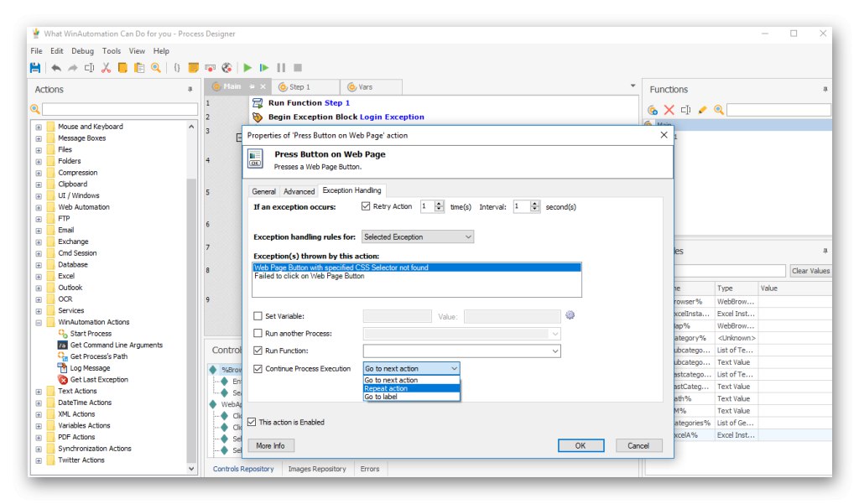859x504 pixels.
Task: Click the More Info button
Action: pos(271,445)
